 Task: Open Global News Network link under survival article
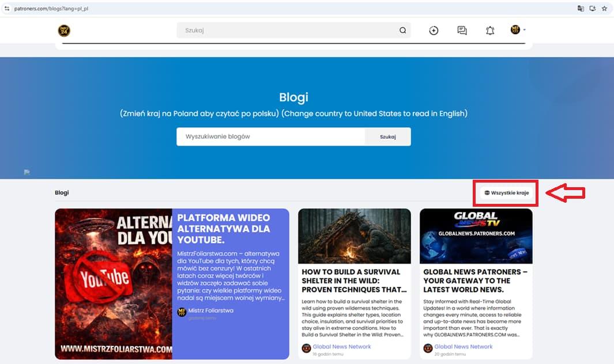[x=341, y=347]
